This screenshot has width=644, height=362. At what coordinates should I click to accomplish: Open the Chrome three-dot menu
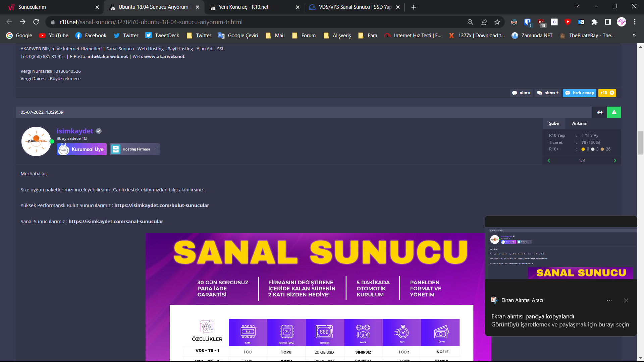[635, 22]
